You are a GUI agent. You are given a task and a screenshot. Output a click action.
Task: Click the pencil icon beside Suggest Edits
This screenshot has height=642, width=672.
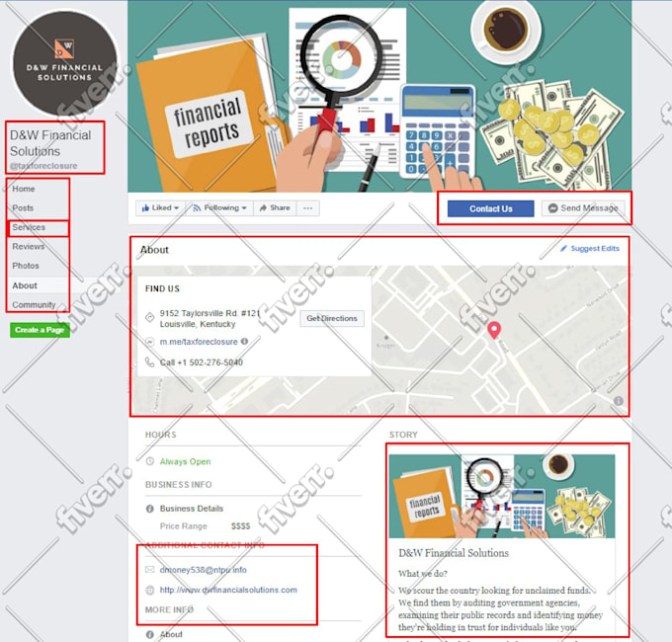[x=564, y=249]
